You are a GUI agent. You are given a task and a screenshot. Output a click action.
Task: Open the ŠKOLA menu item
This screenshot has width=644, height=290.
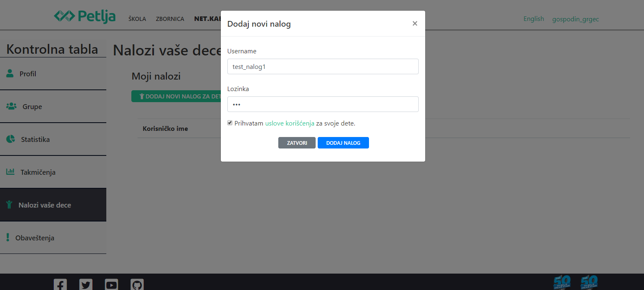click(x=137, y=19)
